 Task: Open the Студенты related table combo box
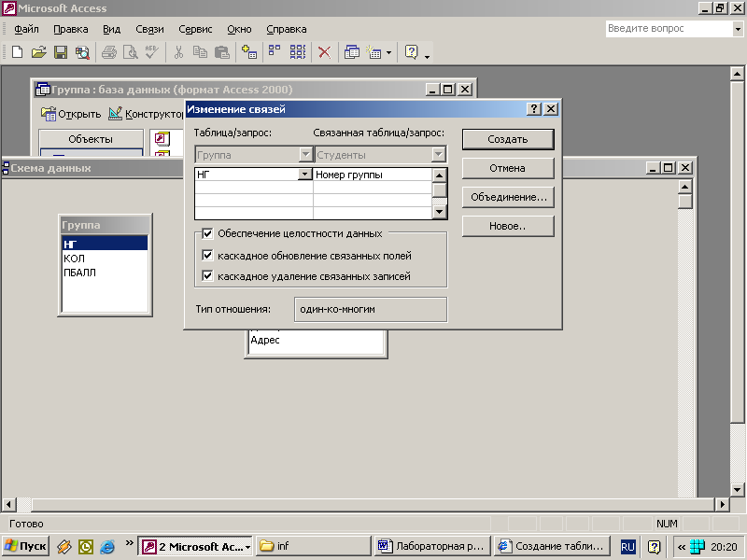click(x=380, y=155)
